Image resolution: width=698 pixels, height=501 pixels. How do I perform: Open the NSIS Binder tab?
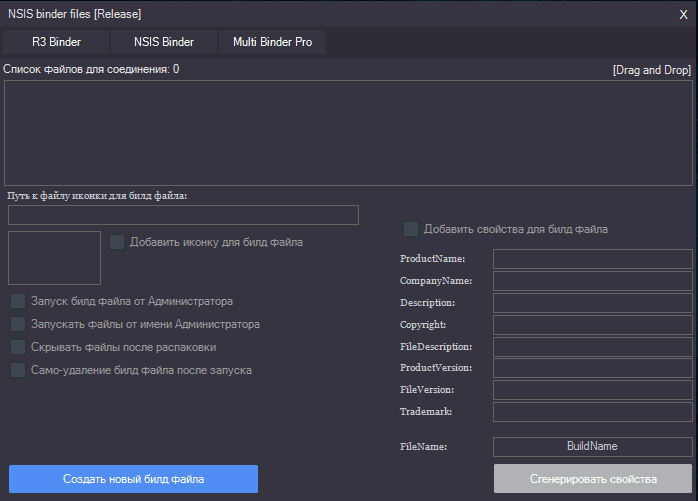coord(164,42)
